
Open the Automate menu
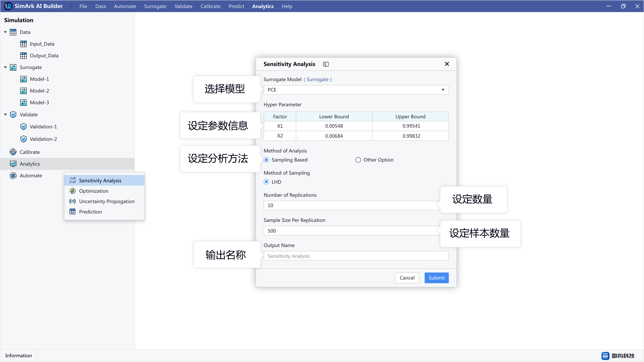point(125,6)
